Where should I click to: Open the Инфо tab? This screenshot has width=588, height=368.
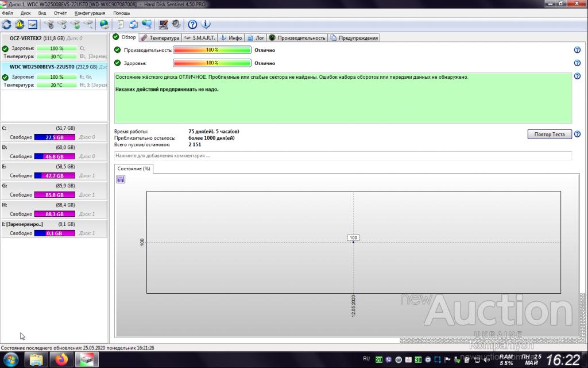coord(231,37)
